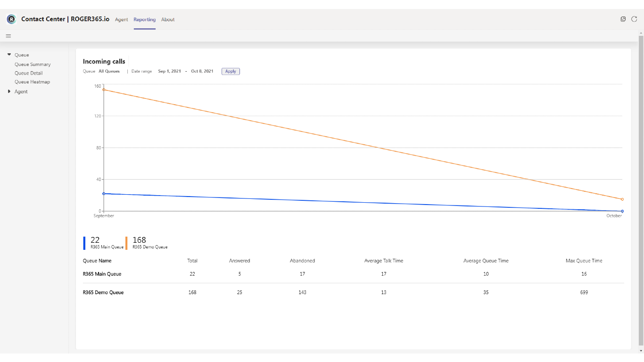Toggle the hamburger menu sidebar icon
This screenshot has width=644, height=362.
[8, 36]
